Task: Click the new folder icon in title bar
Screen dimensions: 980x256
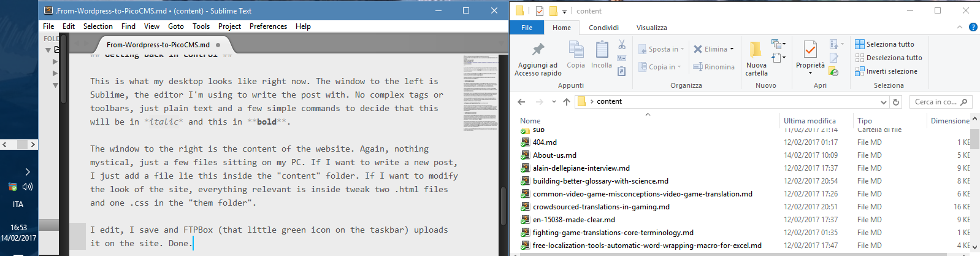Action: click(553, 11)
